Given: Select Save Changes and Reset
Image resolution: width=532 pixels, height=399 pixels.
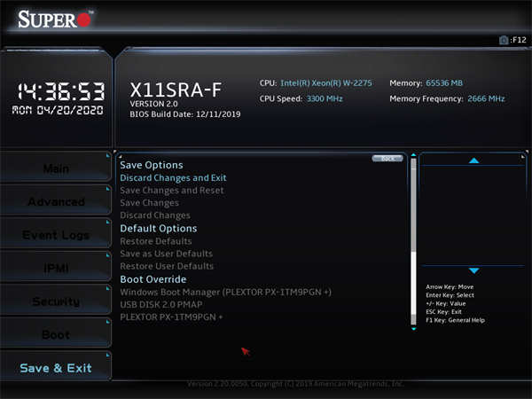Looking at the screenshot, I should point(172,191).
